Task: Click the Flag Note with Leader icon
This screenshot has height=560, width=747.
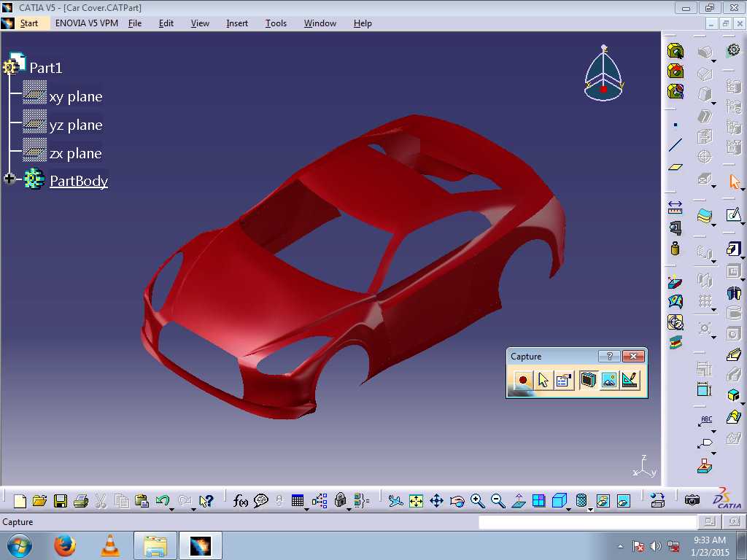Action: pyautogui.click(x=705, y=443)
